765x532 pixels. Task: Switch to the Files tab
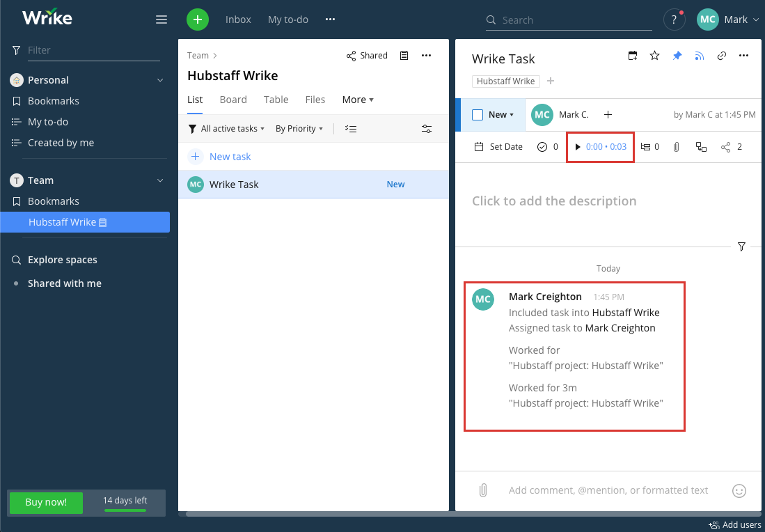(315, 100)
